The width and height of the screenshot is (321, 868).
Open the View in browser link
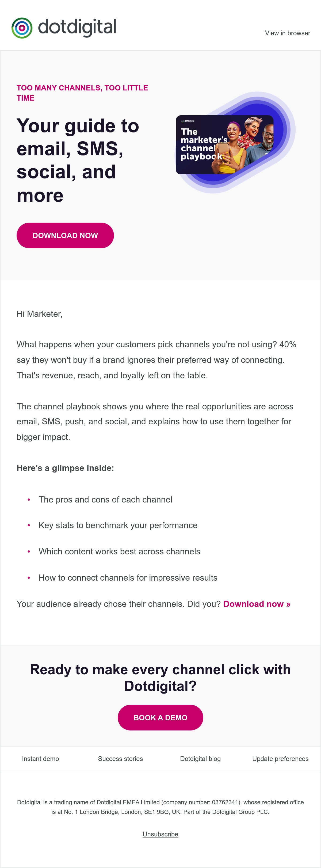coord(287,33)
